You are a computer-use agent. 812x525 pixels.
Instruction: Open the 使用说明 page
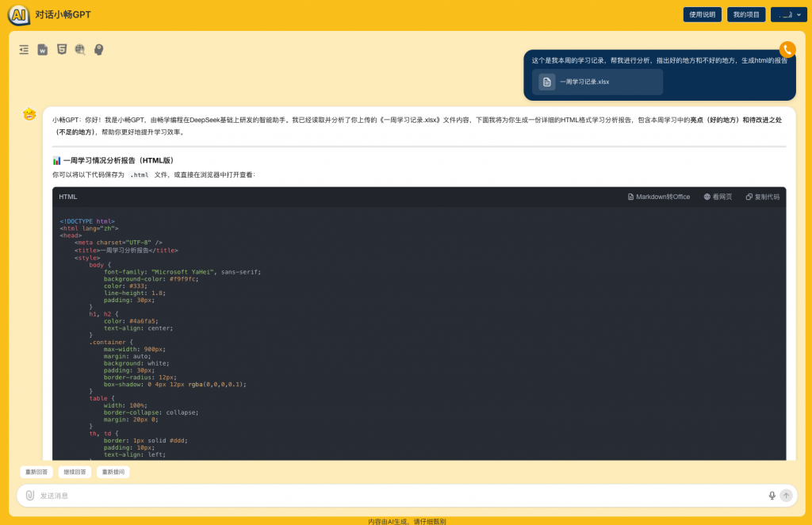pyautogui.click(x=702, y=14)
